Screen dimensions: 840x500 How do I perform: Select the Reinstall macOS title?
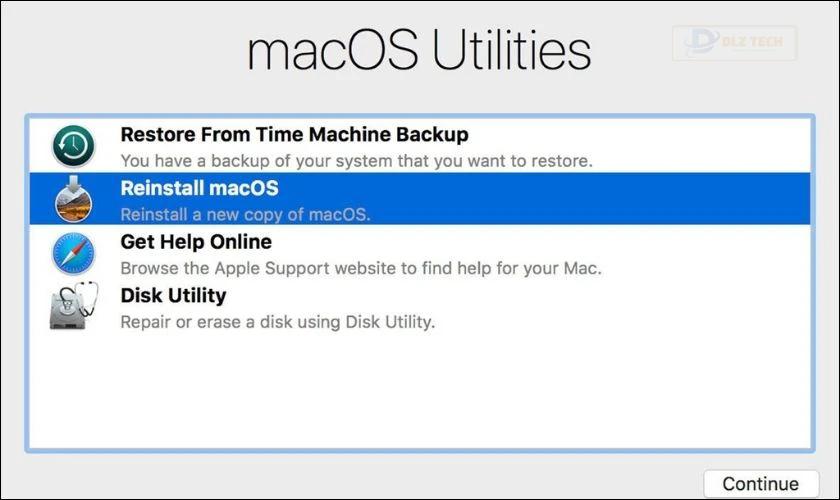click(x=199, y=188)
